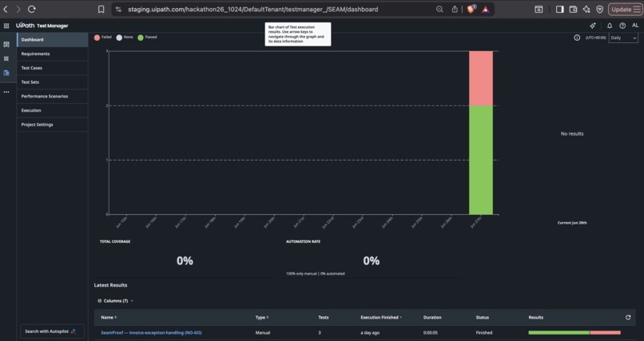Click the share icon in address bar
Image resolution: width=644 pixels, height=341 pixels.
tap(455, 9)
